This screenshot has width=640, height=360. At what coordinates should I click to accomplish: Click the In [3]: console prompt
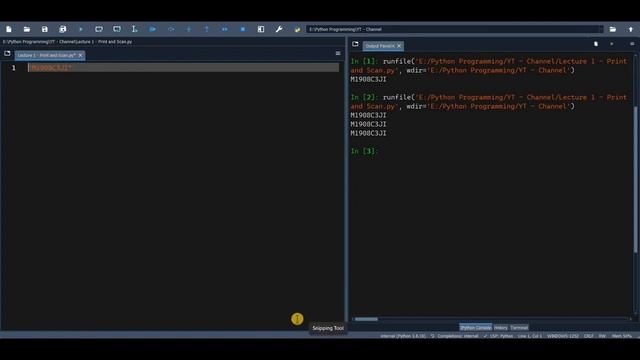pyautogui.click(x=364, y=151)
